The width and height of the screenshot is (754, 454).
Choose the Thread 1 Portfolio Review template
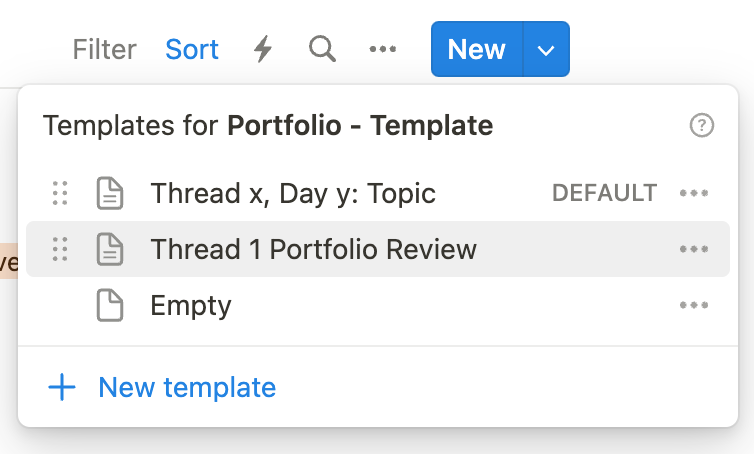tap(313, 249)
